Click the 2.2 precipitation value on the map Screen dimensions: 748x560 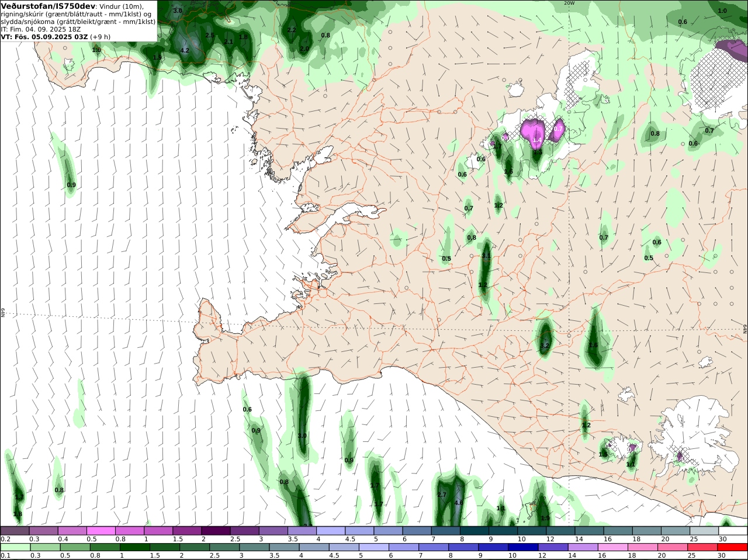292,30
